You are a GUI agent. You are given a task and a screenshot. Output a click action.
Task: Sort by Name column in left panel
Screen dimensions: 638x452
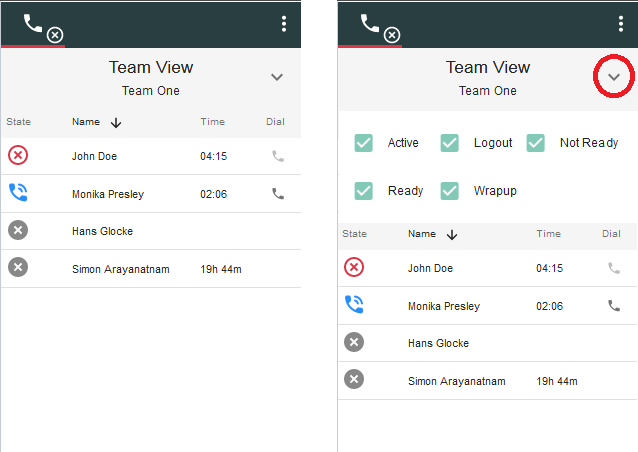click(86, 122)
